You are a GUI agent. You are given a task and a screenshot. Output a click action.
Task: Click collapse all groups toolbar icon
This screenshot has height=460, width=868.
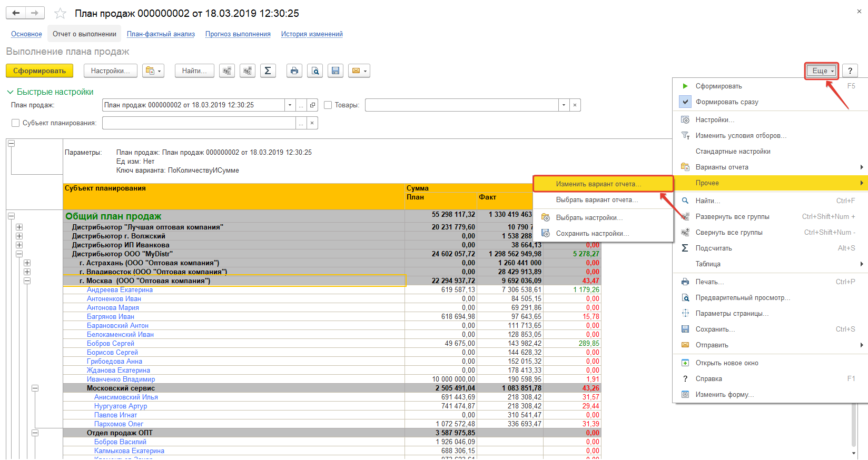[248, 71]
